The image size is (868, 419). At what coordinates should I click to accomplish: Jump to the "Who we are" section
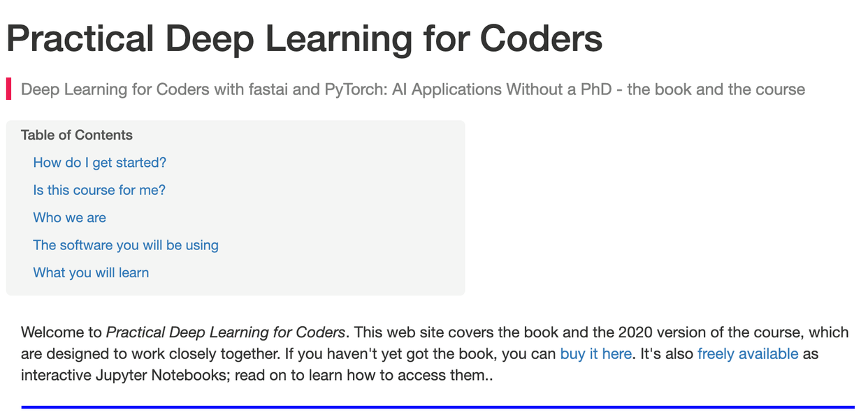click(70, 217)
